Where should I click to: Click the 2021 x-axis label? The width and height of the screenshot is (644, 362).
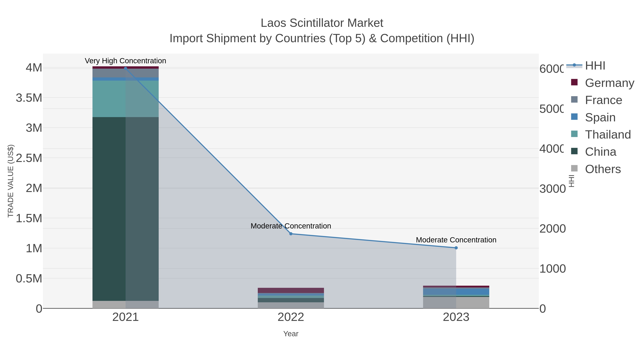click(x=126, y=317)
